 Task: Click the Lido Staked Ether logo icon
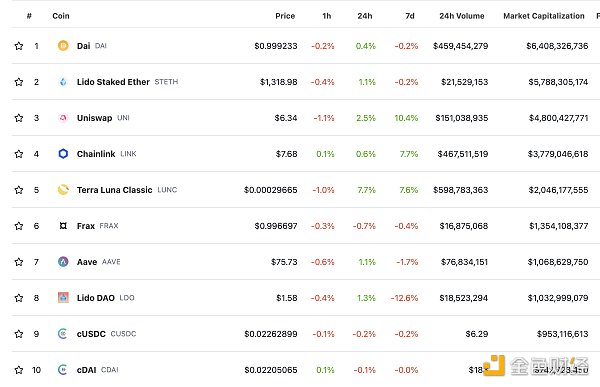point(63,82)
